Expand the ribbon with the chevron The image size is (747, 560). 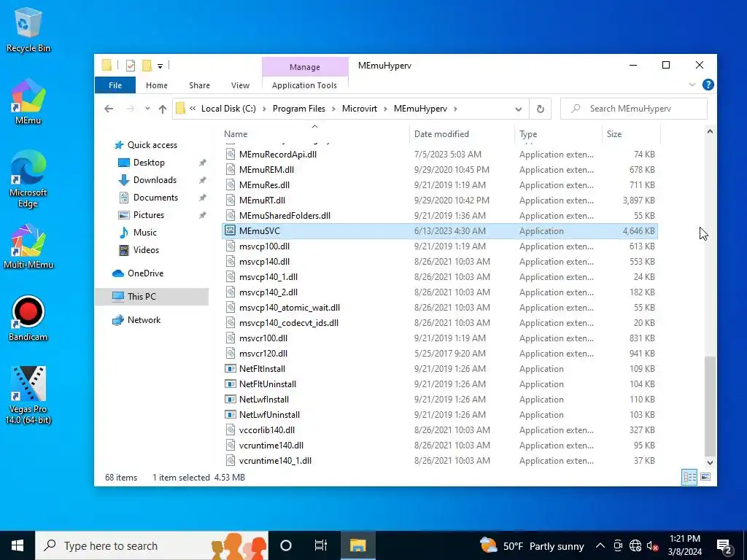[692, 85]
